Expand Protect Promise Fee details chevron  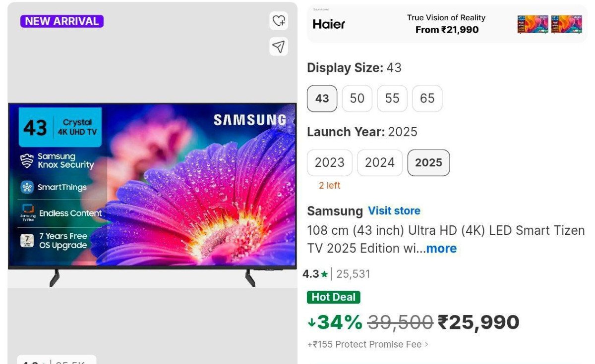[x=426, y=344]
